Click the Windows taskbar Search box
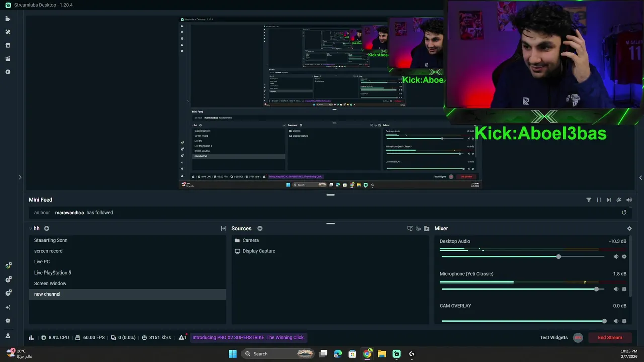 coord(278,354)
